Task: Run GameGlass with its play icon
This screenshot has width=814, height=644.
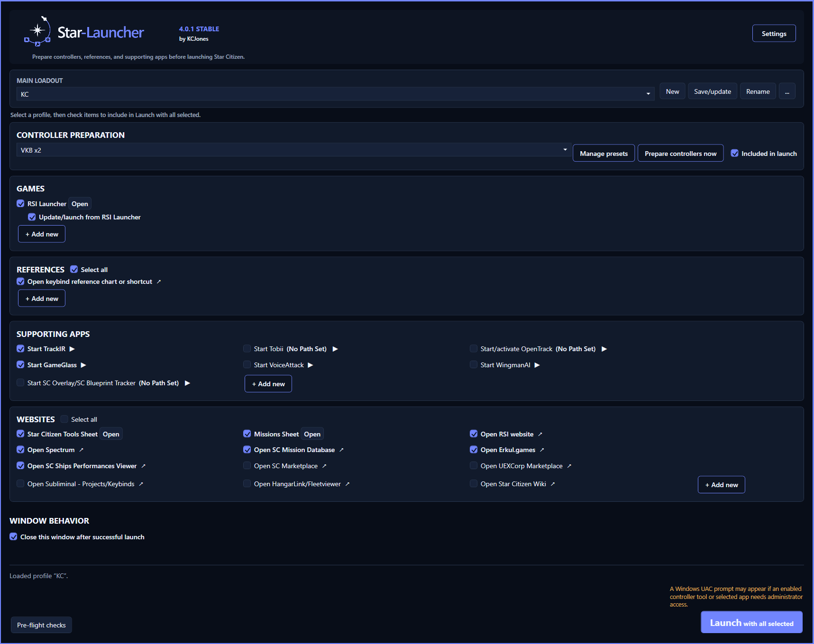Action: pos(83,365)
